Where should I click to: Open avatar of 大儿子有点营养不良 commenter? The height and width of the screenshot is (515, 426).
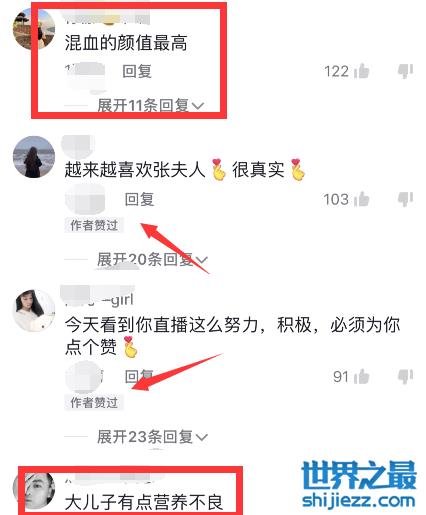pos(34,490)
